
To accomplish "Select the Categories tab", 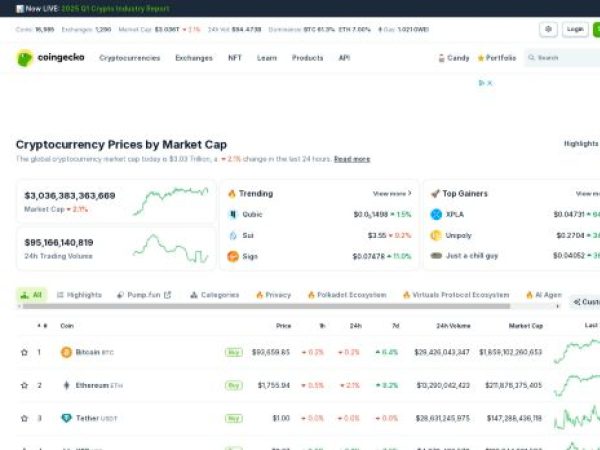I will (214, 295).
